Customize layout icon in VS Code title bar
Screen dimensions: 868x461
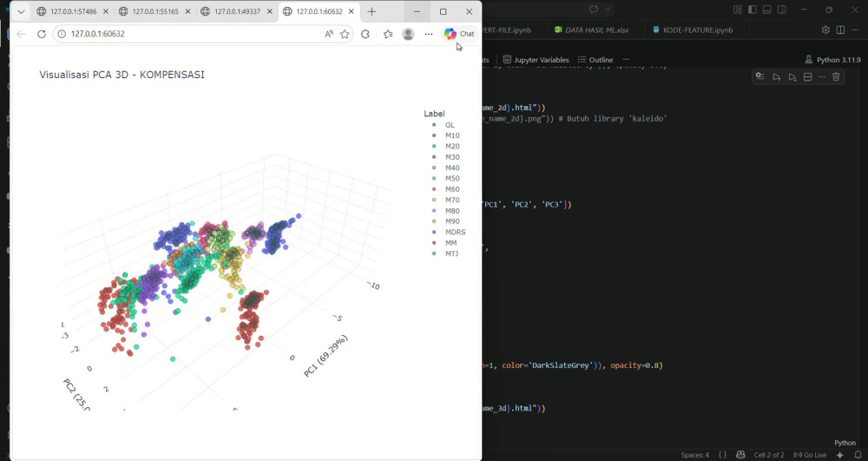(737, 10)
